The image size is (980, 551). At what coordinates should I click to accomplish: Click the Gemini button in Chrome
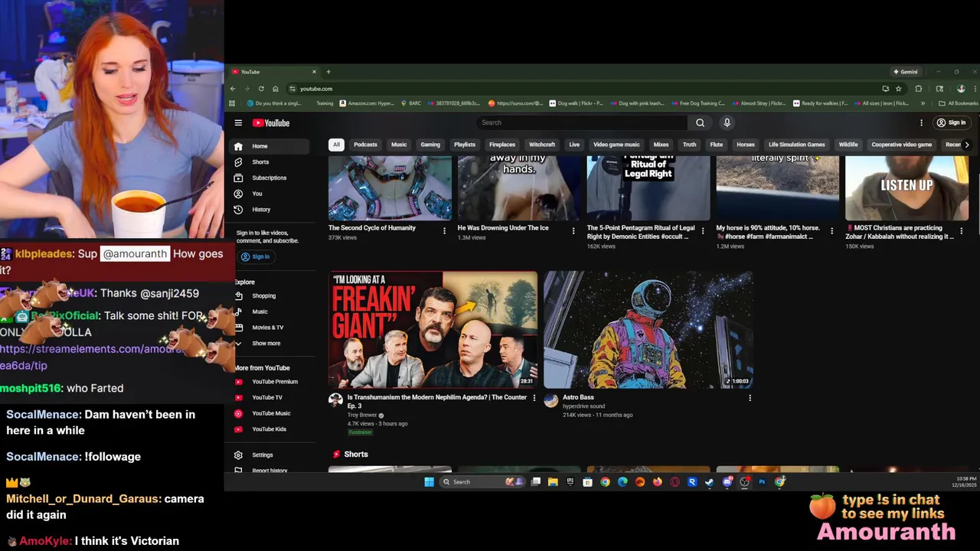pos(905,72)
